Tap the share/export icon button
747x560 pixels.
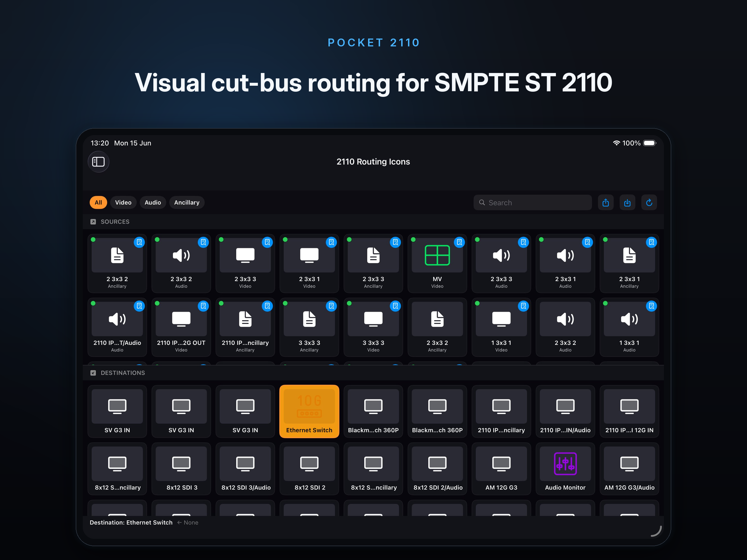[606, 202]
